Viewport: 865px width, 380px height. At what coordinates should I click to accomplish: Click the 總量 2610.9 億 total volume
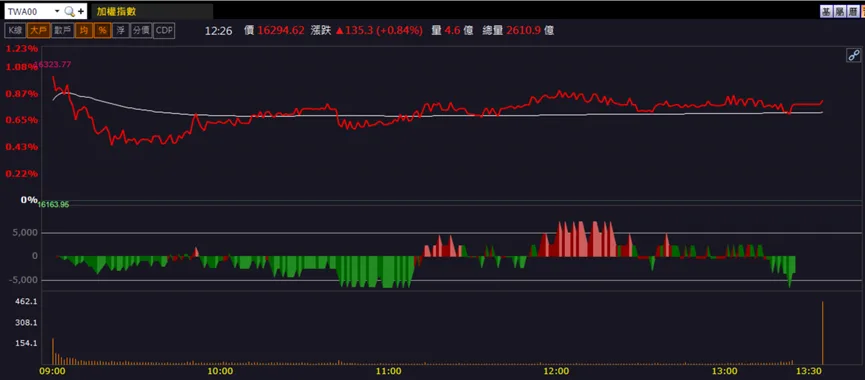coord(517,31)
